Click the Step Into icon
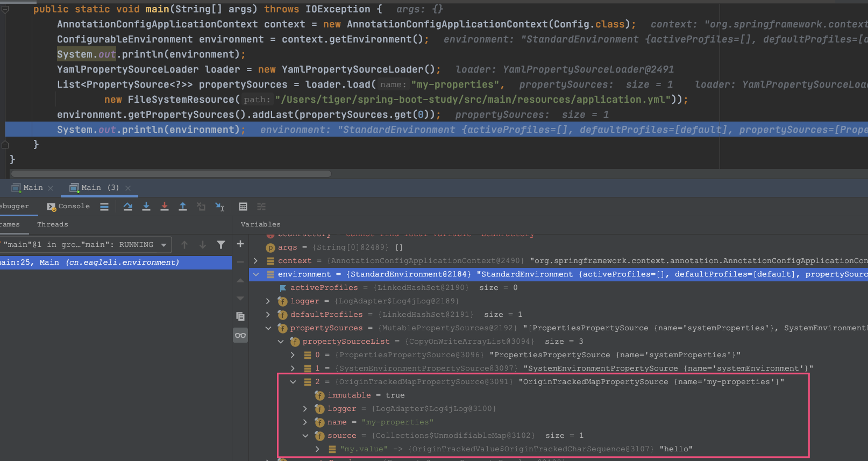 pyautogui.click(x=146, y=207)
